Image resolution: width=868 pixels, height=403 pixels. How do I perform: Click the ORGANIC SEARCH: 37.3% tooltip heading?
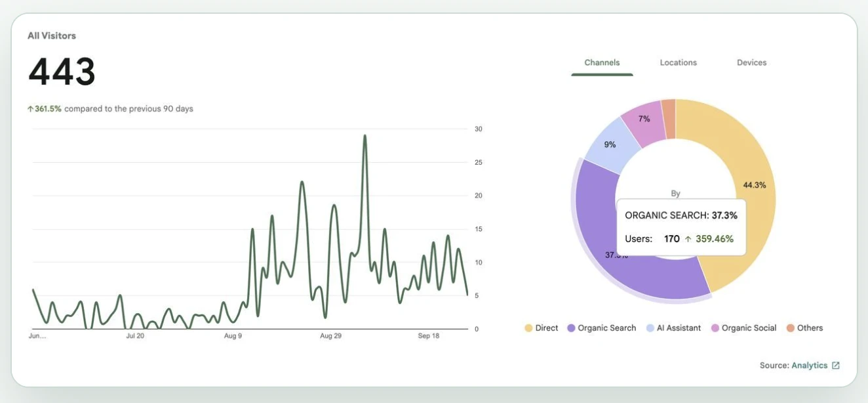coord(681,215)
